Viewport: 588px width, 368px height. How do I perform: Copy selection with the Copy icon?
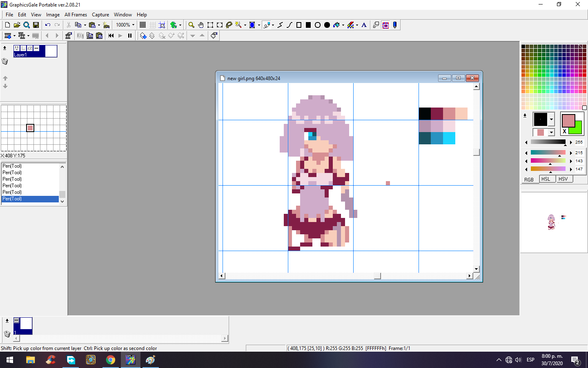[78, 25]
